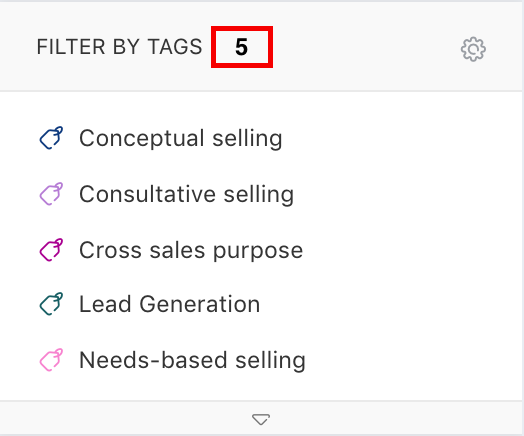524x436 pixels.
Task: Choose the Needs-based selling tag text
Action: [192, 360]
